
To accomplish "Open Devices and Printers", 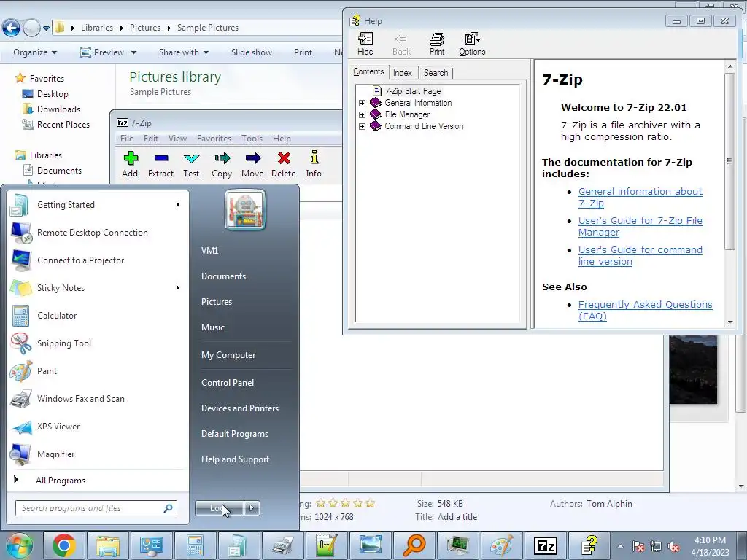I will point(239,408).
